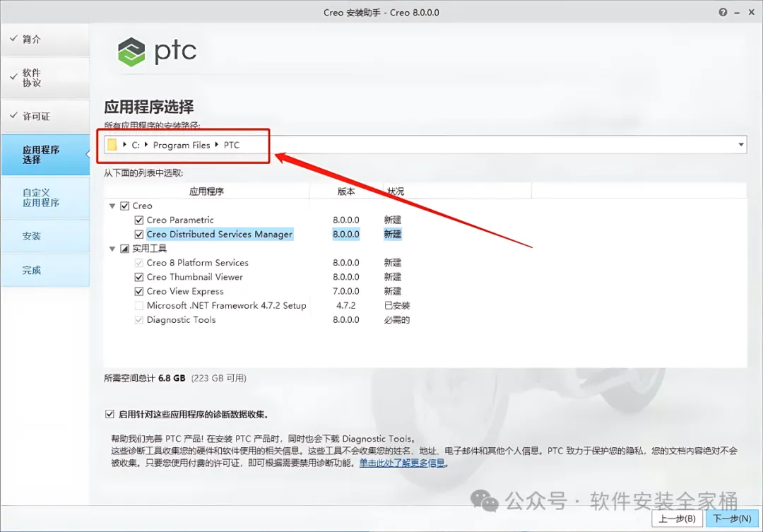Select Microsoft .NET Framework 4.7.2 Setup label

pos(226,306)
